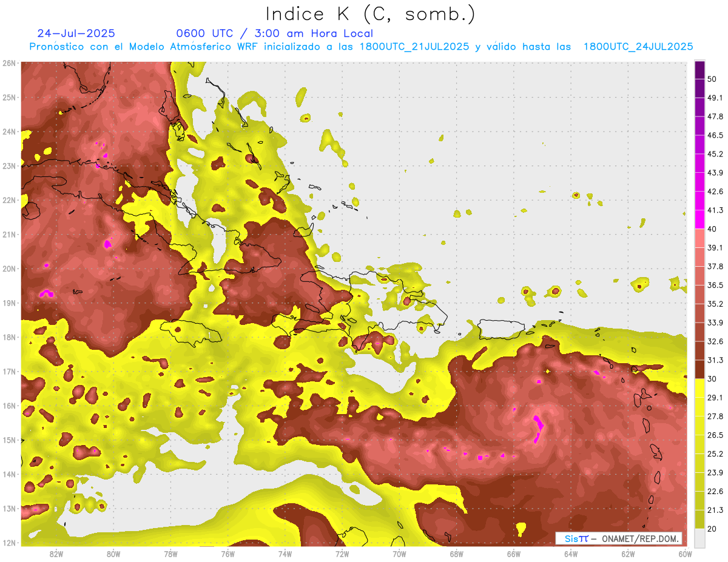Screen dimensions: 728x562
Task: Click the '21.3' color bar label
Action: (715, 510)
